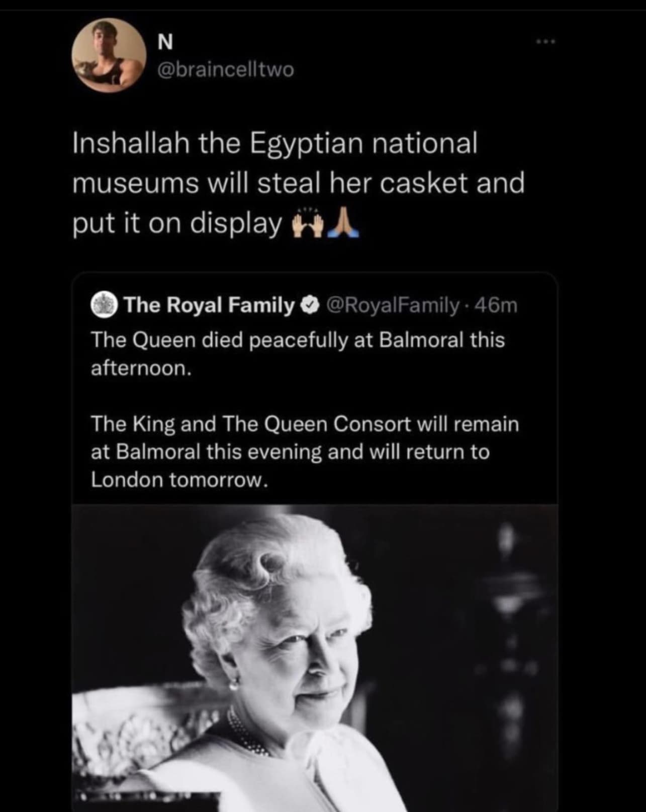The width and height of the screenshot is (646, 812).
Task: Click 'London tomorrow.' in the quoted tweet
Action: 178,480
